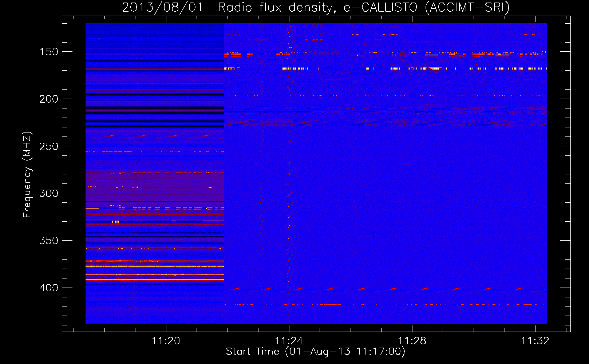Screen dimensions: 589x364
Task: Click the 11:24 time tick label
Action: (x=289, y=341)
